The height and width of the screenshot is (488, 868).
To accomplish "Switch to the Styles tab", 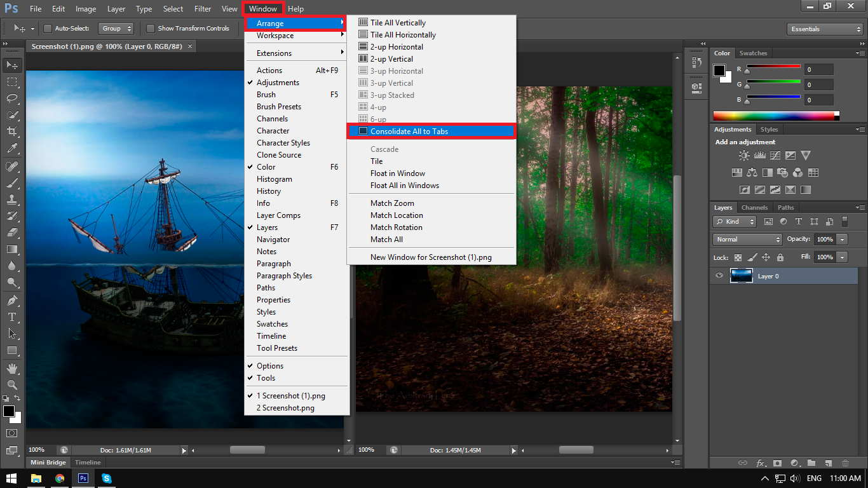I will [x=769, y=130].
